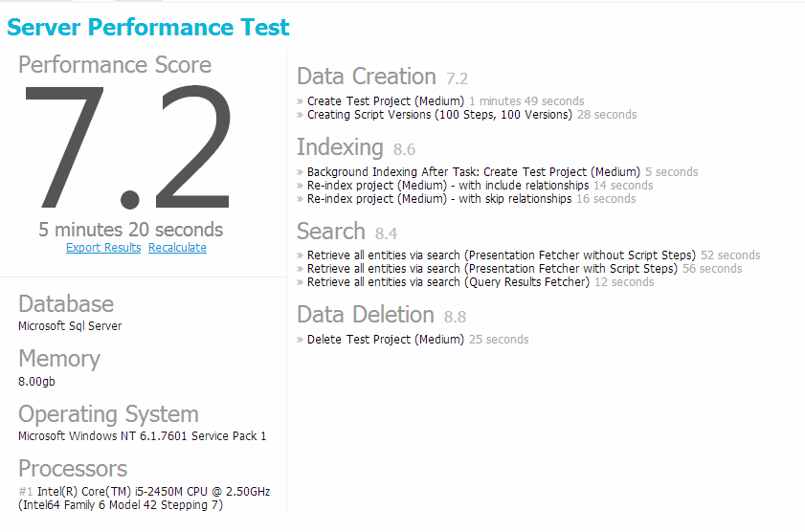Click the Export Results link
Screen dimensions: 805x532
tap(103, 248)
